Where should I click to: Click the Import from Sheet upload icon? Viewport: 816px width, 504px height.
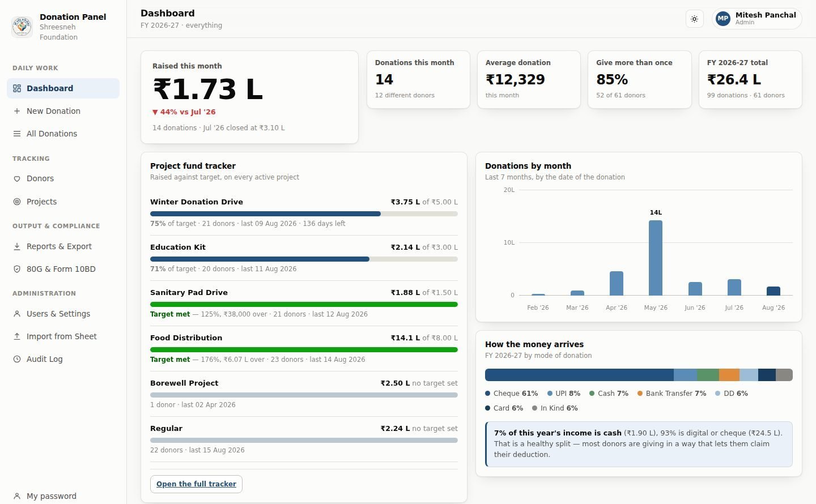17,336
